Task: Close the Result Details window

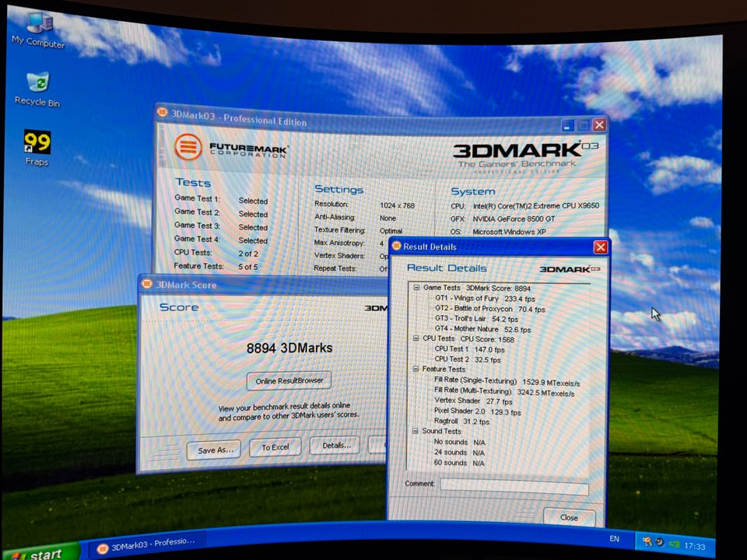Action: [600, 247]
